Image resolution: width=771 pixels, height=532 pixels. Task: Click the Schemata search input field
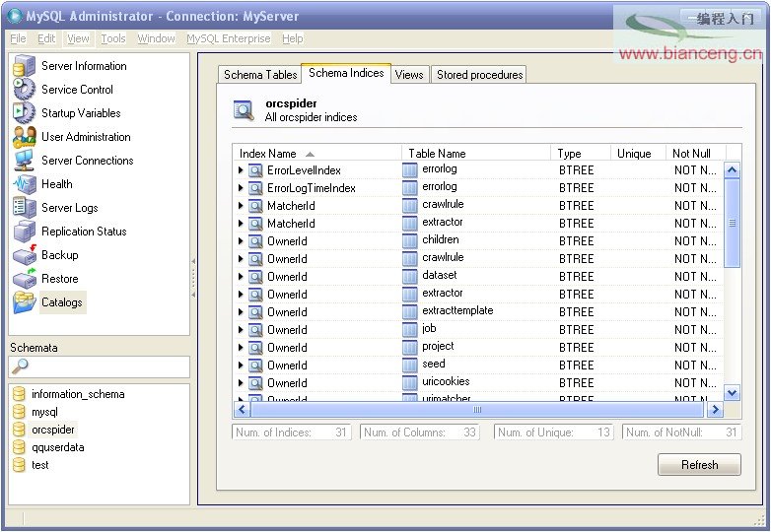[x=100, y=366]
